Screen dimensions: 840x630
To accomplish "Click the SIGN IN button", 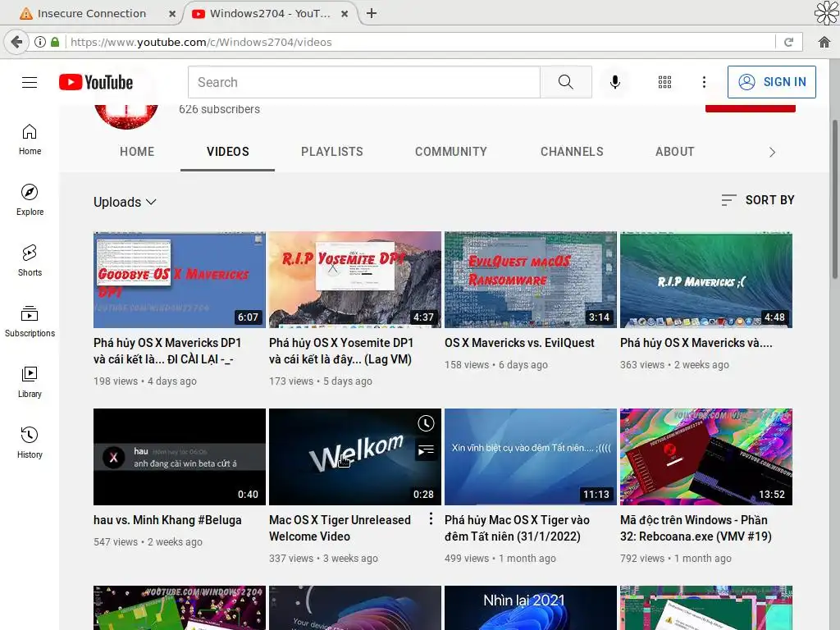I will click(772, 82).
